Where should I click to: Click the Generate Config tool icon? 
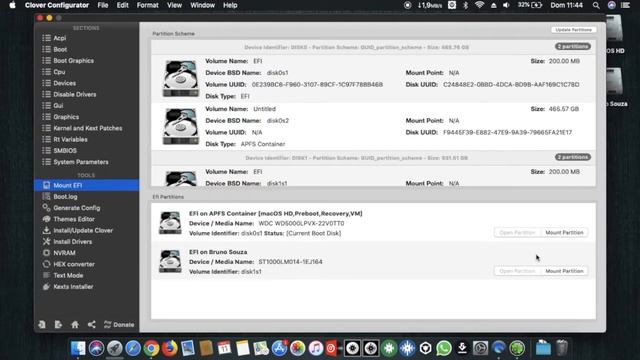tap(47, 208)
